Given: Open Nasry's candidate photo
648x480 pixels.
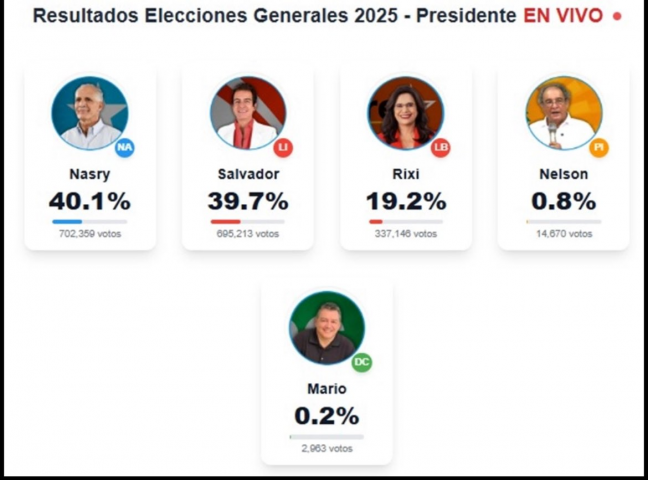Looking at the screenshot, I should click(x=89, y=113).
